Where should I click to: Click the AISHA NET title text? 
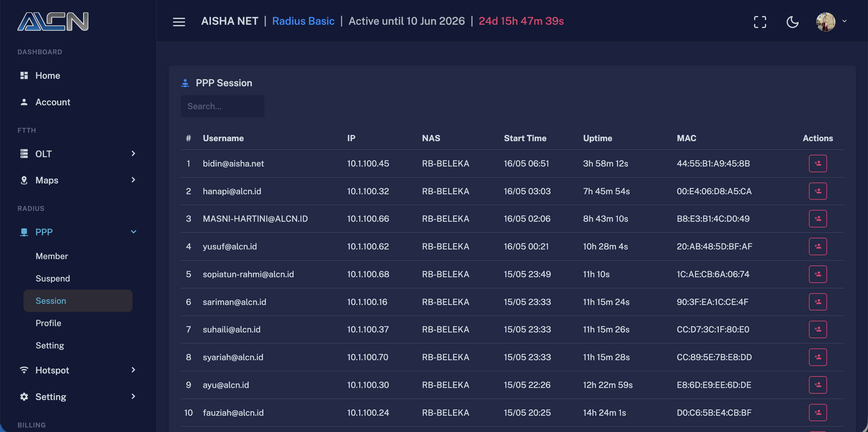coord(229,21)
